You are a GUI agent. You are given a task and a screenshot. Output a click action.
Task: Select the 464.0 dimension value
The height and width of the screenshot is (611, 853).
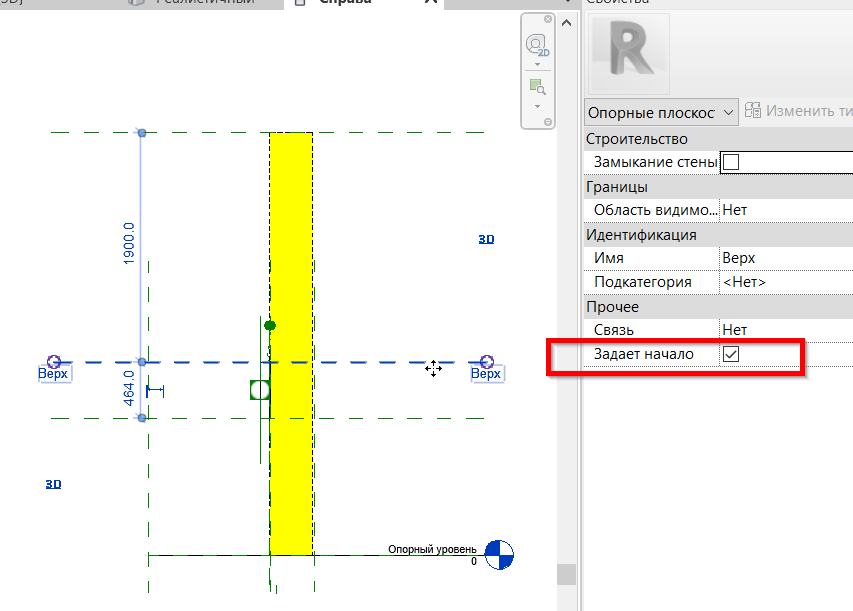[x=128, y=388]
